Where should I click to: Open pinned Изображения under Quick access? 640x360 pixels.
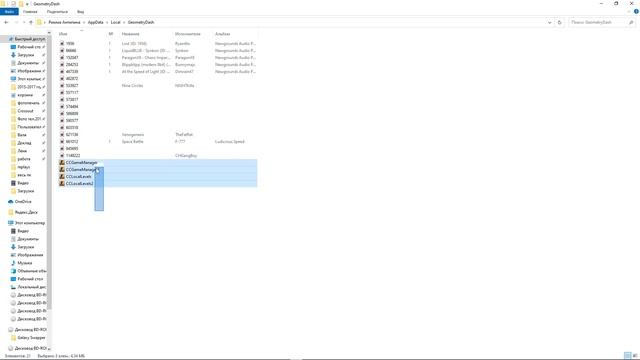29,71
